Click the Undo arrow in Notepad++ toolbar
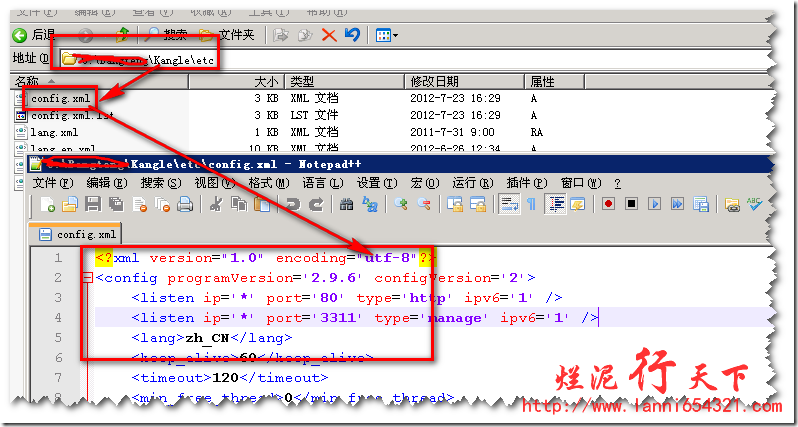Image resolution: width=798 pixels, height=427 pixels. (x=292, y=205)
